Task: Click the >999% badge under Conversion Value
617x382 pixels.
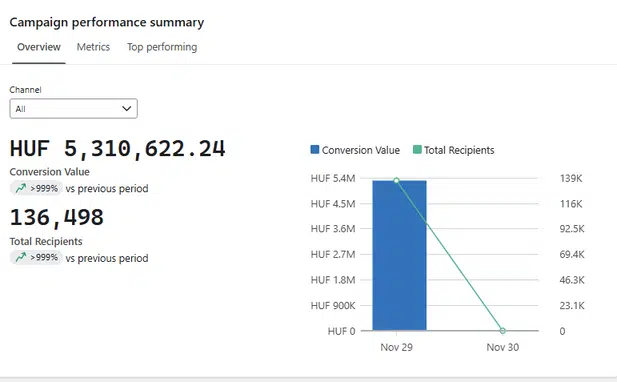Action: click(x=36, y=188)
